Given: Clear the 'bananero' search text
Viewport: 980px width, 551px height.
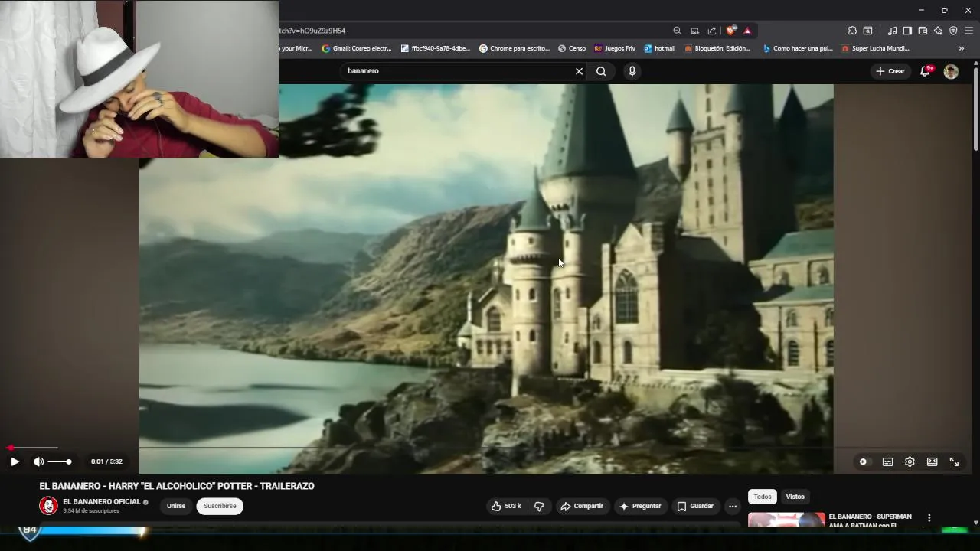Looking at the screenshot, I should [x=579, y=71].
